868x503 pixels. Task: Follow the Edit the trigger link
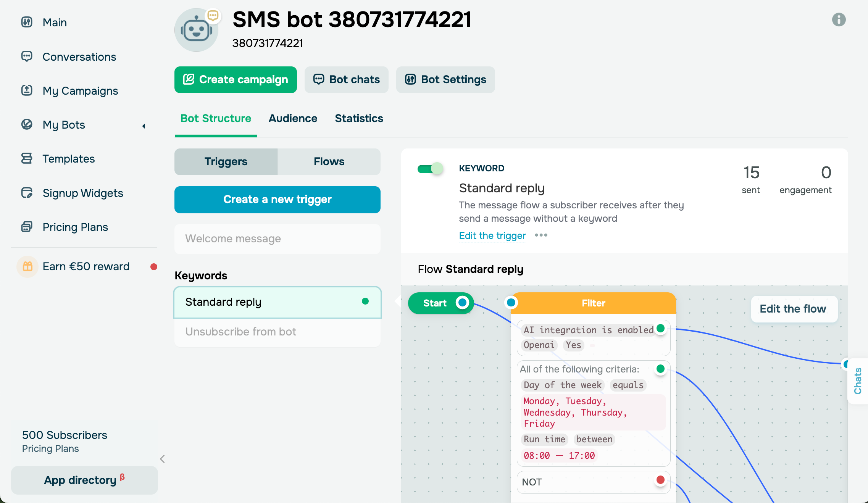tap(492, 235)
